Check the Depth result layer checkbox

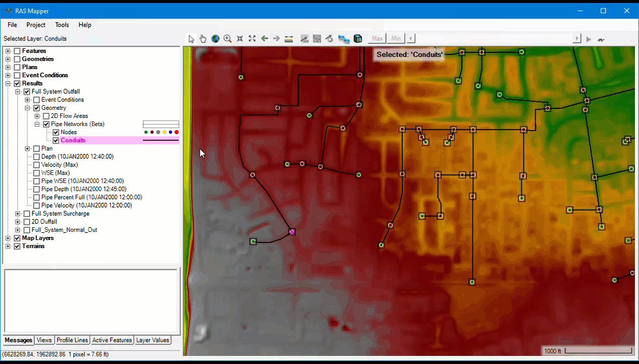(36, 157)
